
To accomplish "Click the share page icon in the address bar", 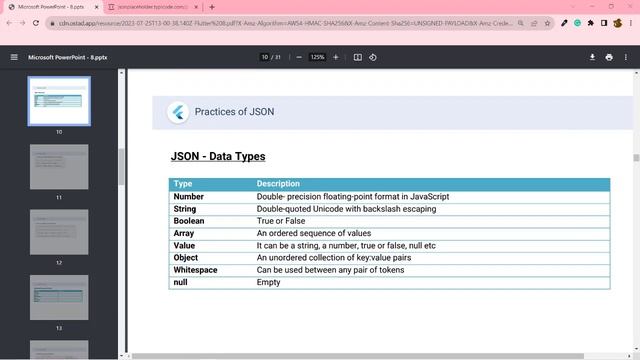I will click(x=534, y=23).
